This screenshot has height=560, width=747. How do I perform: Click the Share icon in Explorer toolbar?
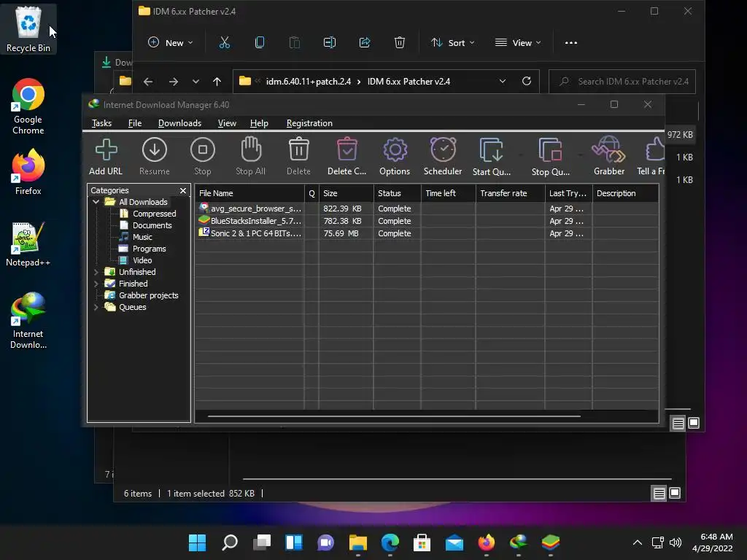365,43
